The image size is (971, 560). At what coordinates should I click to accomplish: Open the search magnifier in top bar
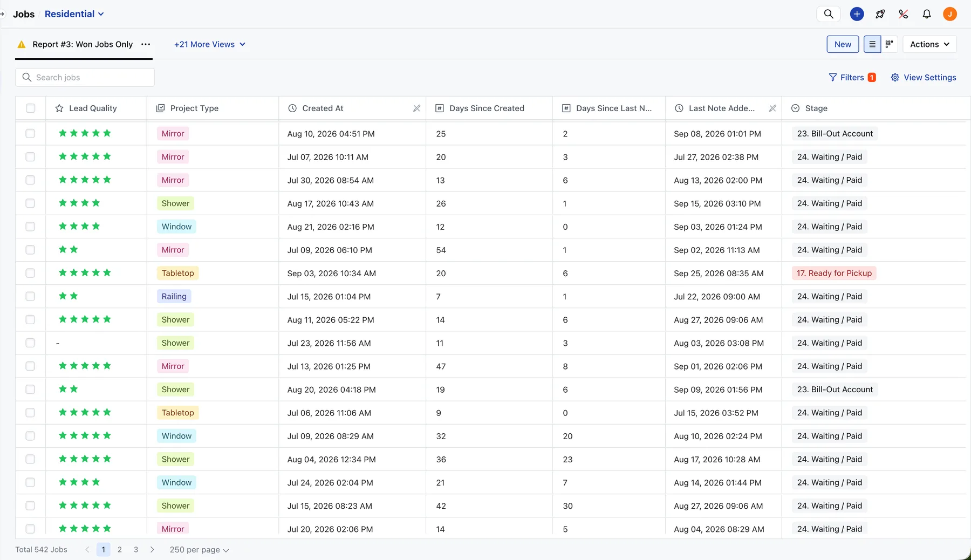[x=829, y=14]
